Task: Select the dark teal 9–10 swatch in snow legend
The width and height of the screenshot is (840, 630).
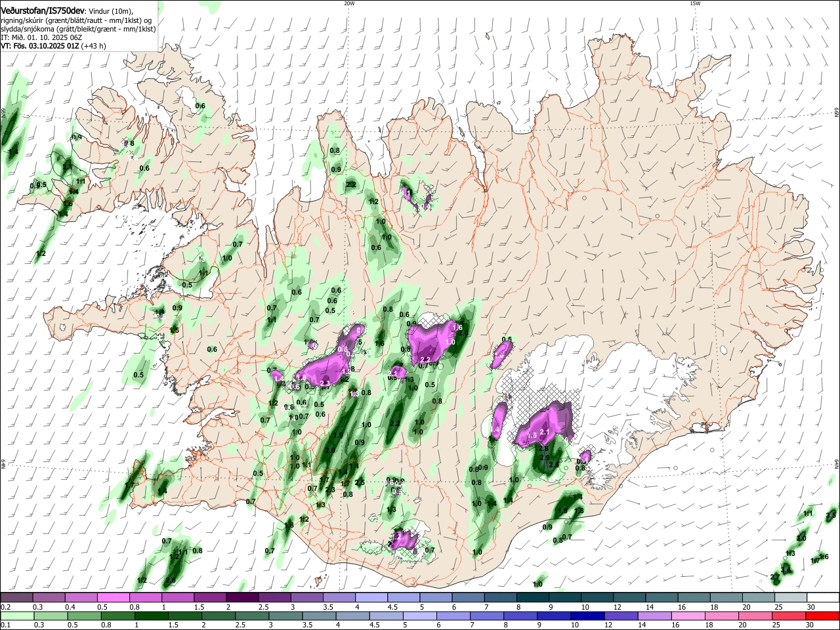Action: [x=565, y=597]
